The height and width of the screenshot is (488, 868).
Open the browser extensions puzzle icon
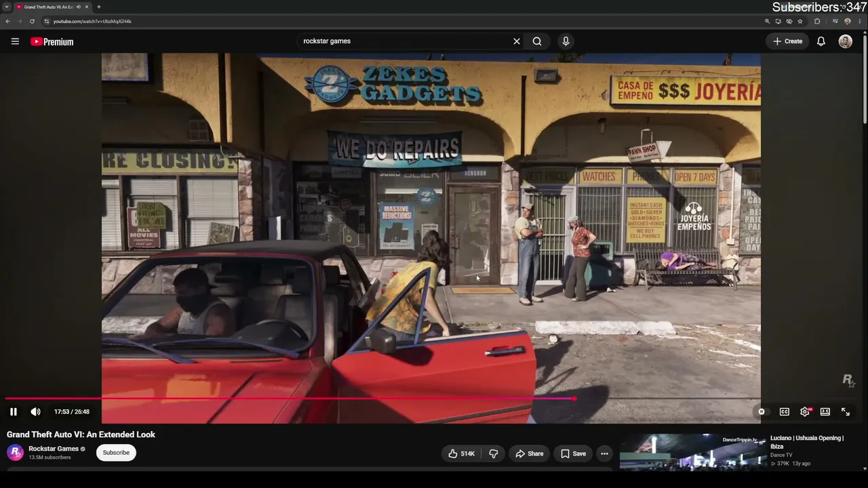[817, 21]
